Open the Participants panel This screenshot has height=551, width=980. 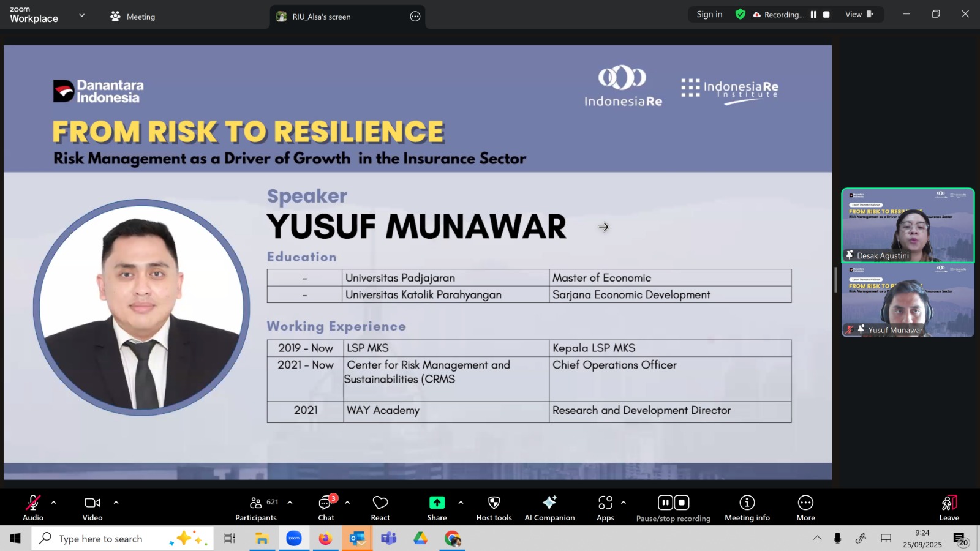tap(256, 508)
